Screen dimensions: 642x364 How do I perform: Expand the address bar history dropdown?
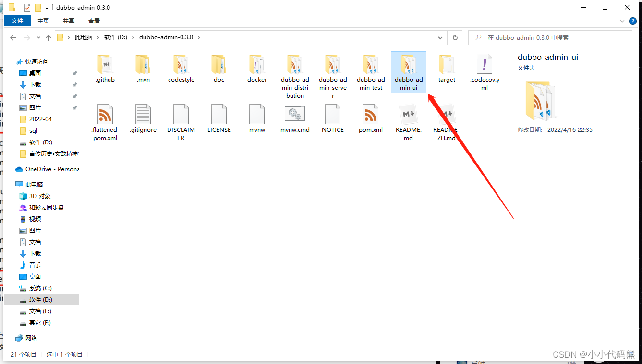(440, 37)
